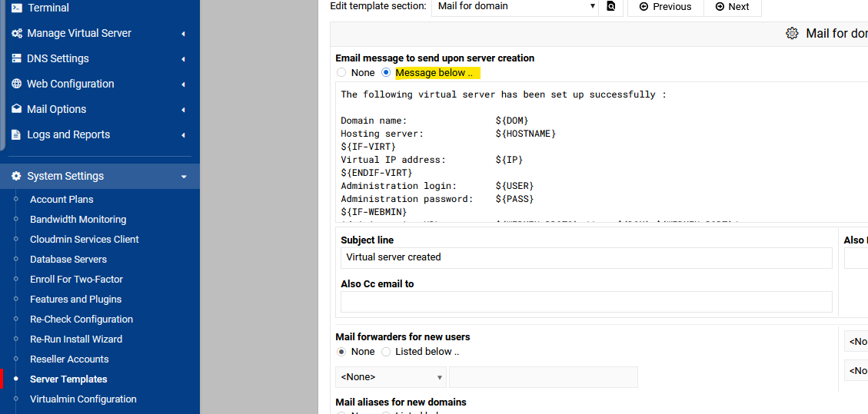Screen dimensions: 868x414
Task: Click the System Settings gear icon
Action: (x=17, y=177)
